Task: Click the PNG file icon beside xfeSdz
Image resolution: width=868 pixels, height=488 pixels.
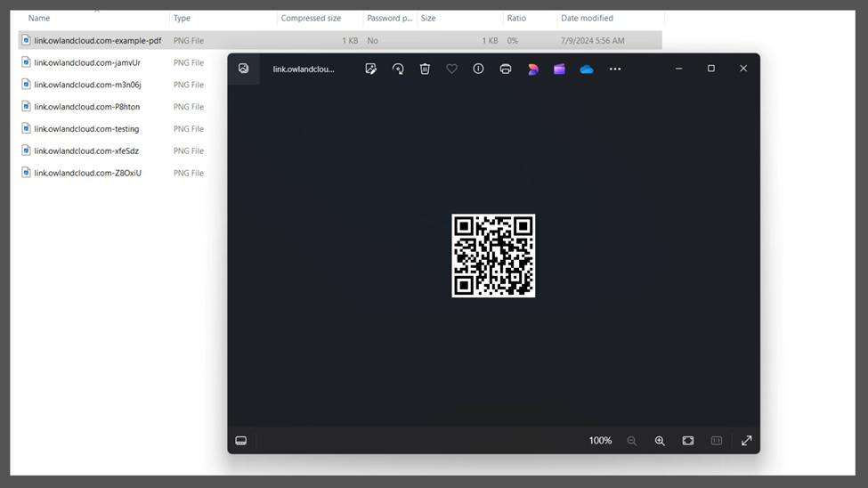Action: pyautogui.click(x=26, y=150)
